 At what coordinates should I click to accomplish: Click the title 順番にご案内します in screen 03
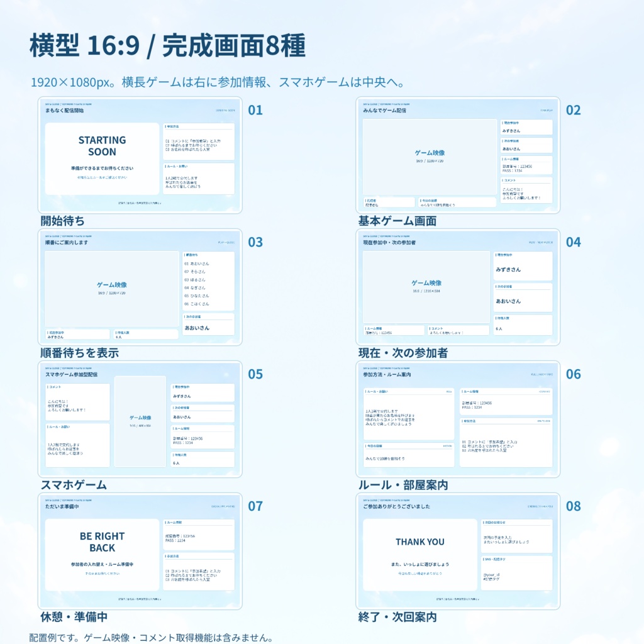tap(67, 242)
